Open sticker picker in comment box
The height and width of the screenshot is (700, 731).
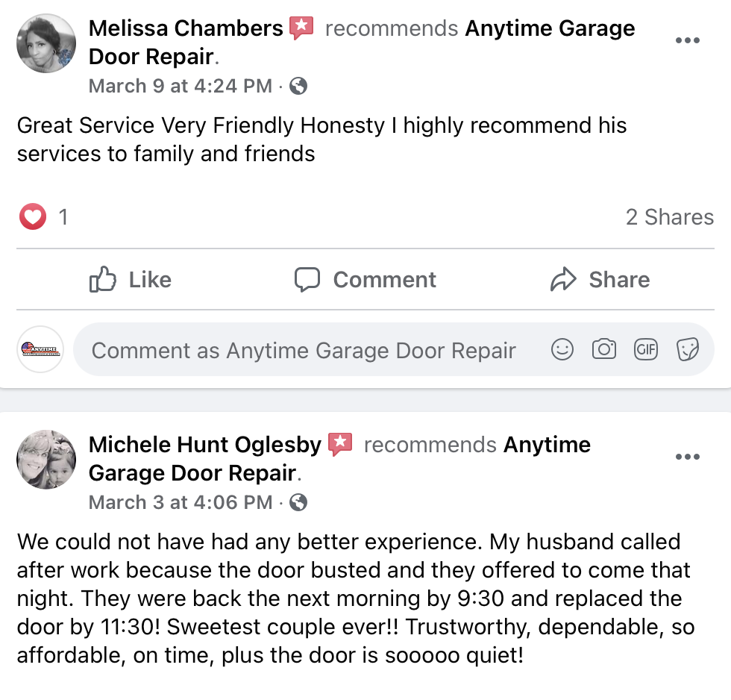688,349
